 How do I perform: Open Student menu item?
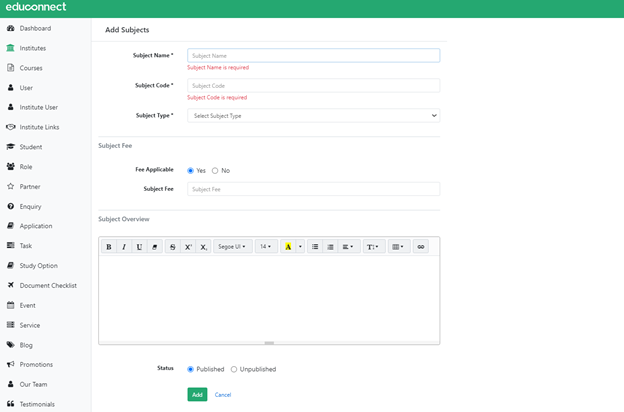[31, 147]
